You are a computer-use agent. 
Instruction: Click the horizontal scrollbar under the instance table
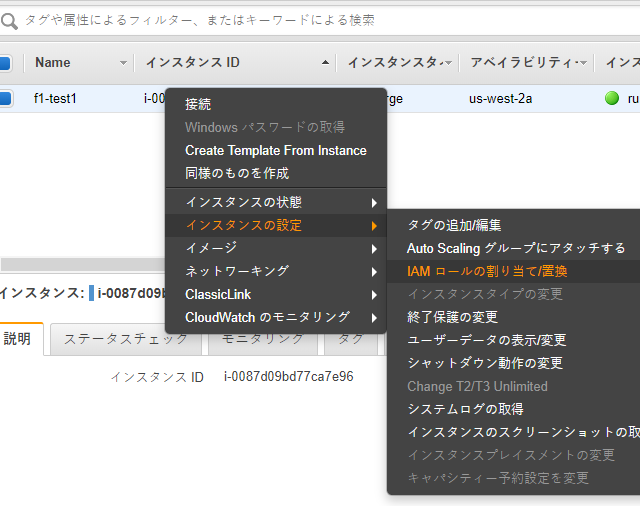(x=80, y=264)
